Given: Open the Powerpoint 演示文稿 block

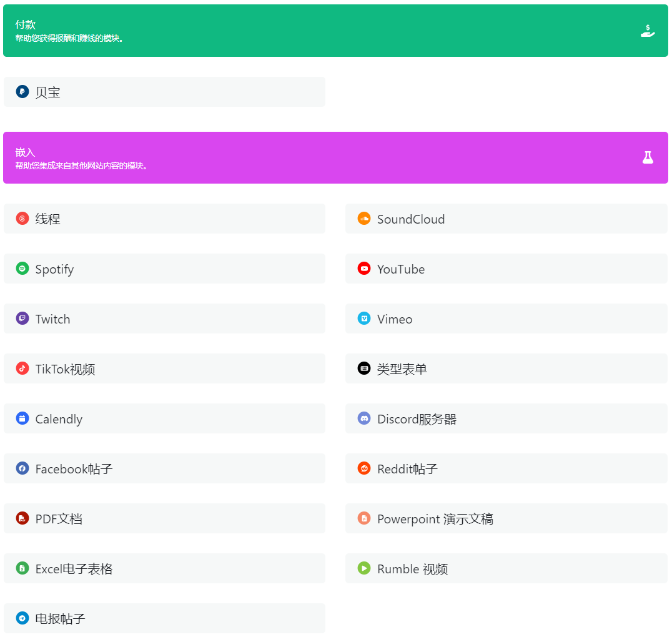Looking at the screenshot, I should click(x=506, y=518).
